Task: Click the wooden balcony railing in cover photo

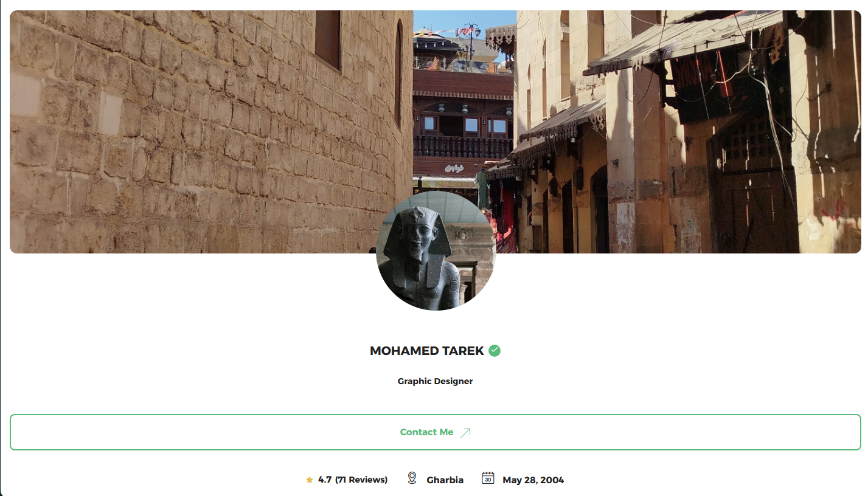Action: point(463,148)
